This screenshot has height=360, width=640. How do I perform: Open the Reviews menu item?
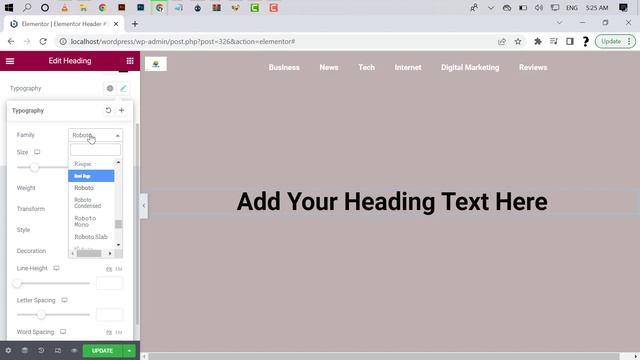click(x=533, y=67)
